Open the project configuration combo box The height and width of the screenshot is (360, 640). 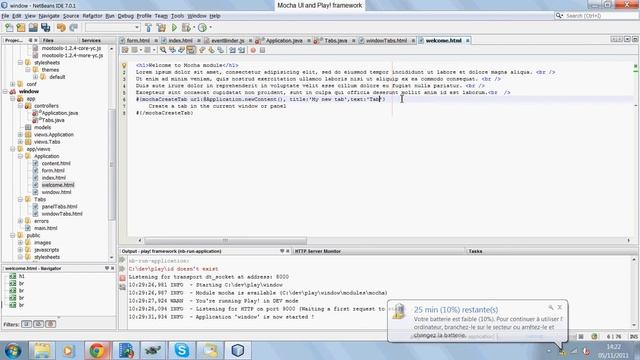113,28
